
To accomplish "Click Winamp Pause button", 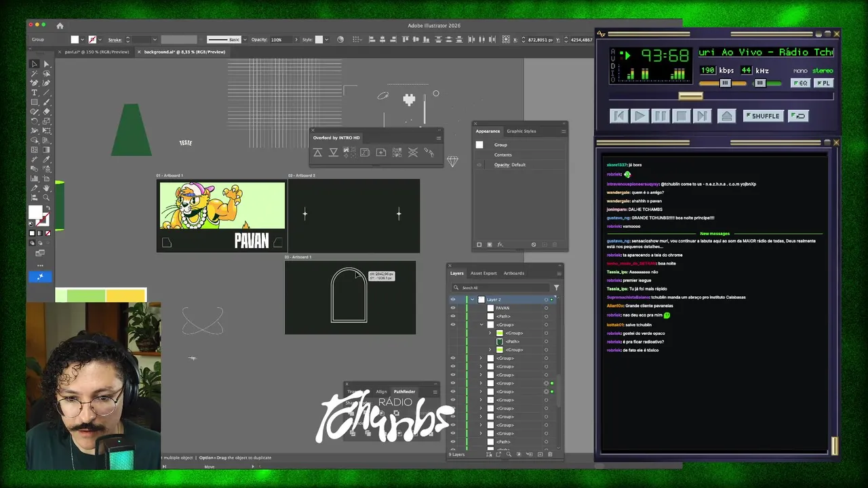I will [660, 116].
